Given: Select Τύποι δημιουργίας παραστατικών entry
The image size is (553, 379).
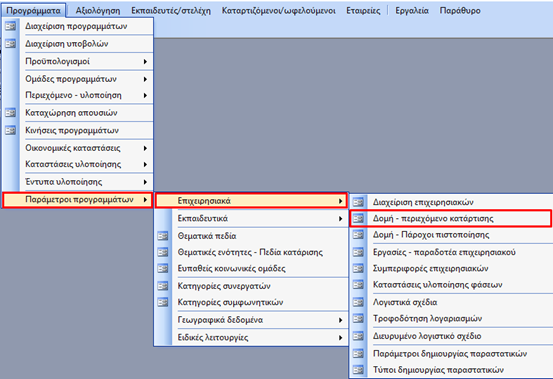Looking at the screenshot, I should tap(451, 370).
